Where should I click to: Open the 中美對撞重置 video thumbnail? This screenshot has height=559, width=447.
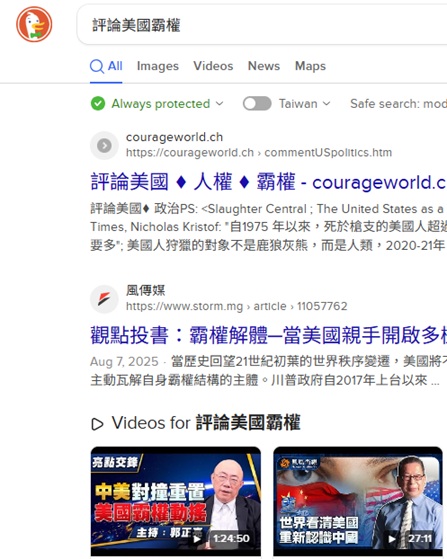[x=176, y=501]
